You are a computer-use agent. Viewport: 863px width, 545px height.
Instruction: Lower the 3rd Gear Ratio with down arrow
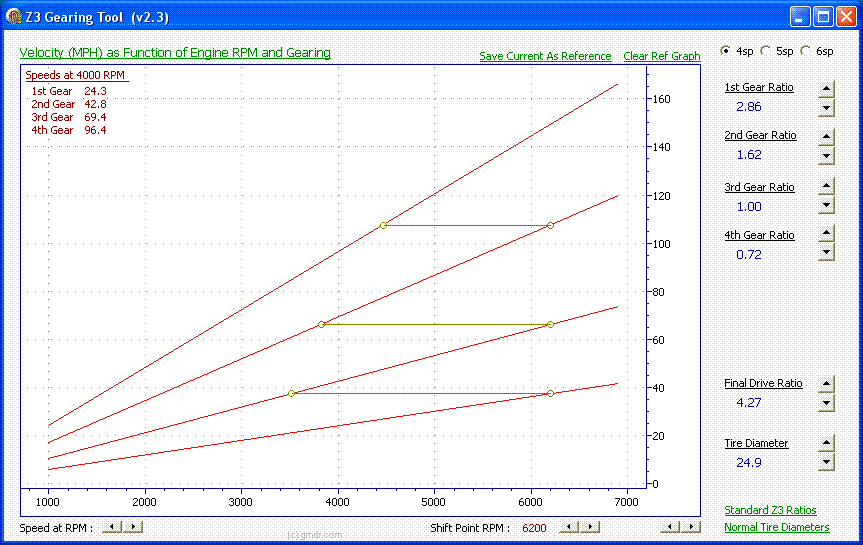click(x=826, y=205)
